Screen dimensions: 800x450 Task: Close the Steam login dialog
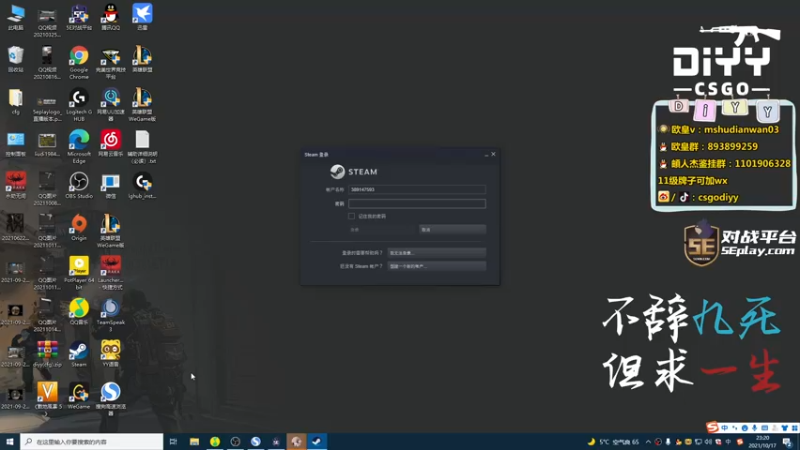pos(493,154)
